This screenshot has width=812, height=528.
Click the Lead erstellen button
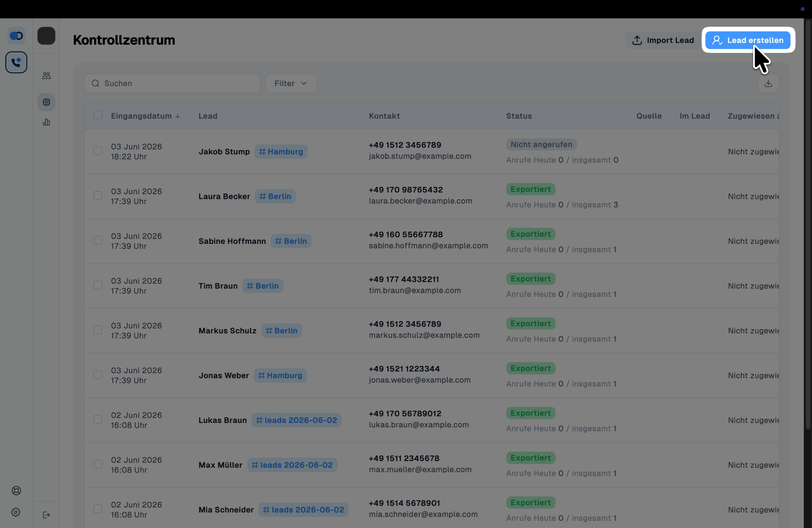(748, 40)
